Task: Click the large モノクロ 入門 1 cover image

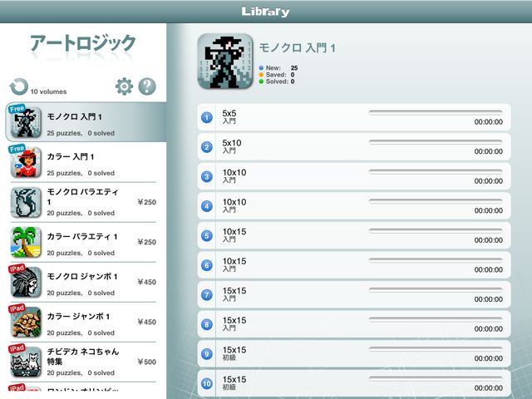Action: pos(225,61)
